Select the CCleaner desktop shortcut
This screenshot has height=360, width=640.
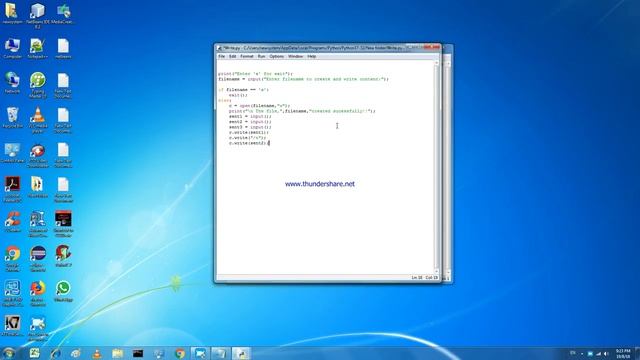[12, 222]
